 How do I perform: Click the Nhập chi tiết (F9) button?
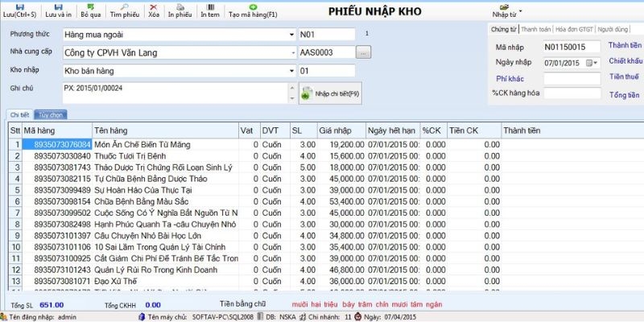331,93
